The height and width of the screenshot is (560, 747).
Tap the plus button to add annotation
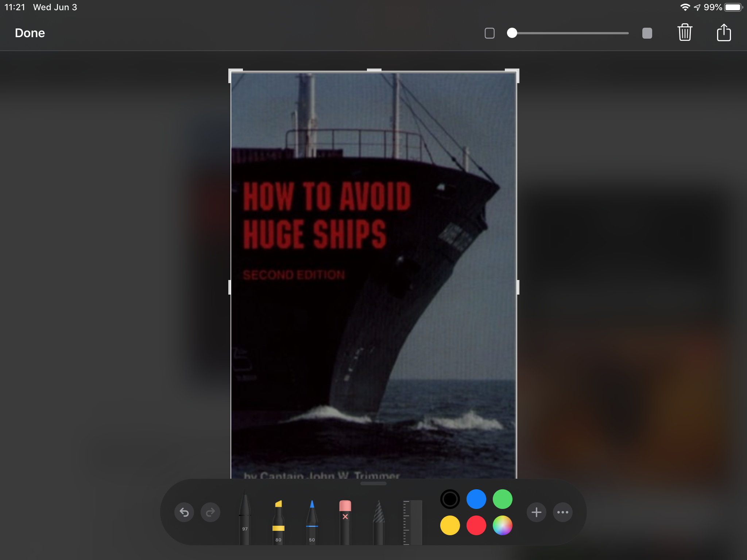[537, 512]
